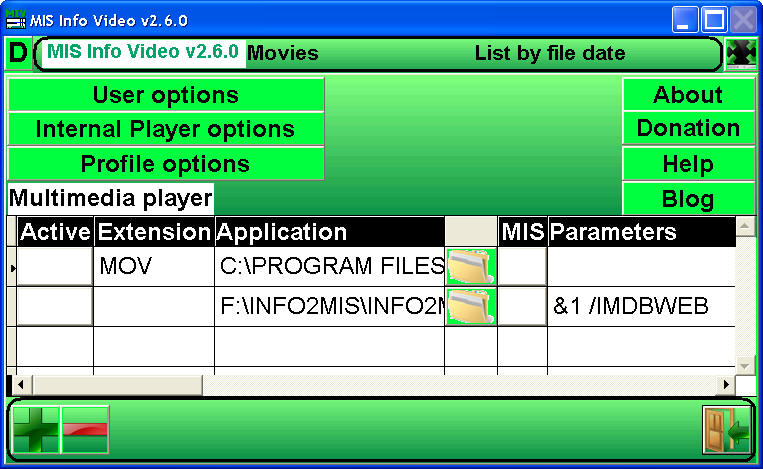The width and height of the screenshot is (763, 469).
Task: Select the C:\PROGRAM FILES application cell
Action: click(x=329, y=266)
